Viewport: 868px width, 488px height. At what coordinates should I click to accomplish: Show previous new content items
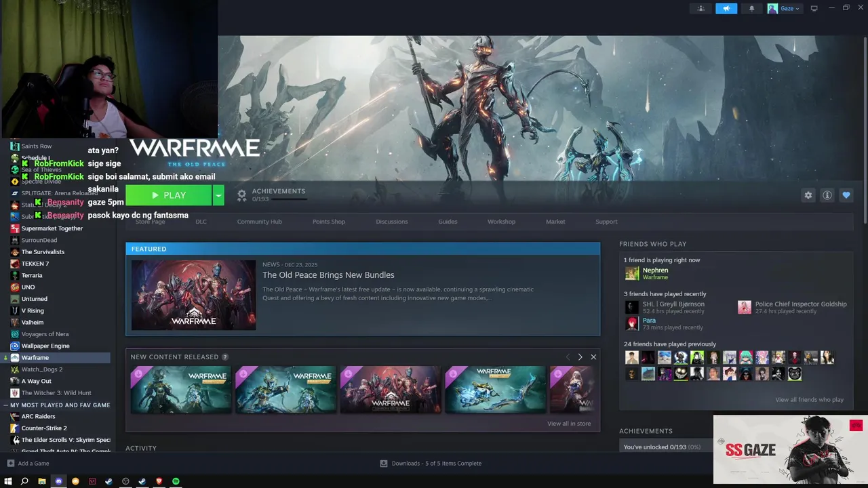pyautogui.click(x=568, y=357)
